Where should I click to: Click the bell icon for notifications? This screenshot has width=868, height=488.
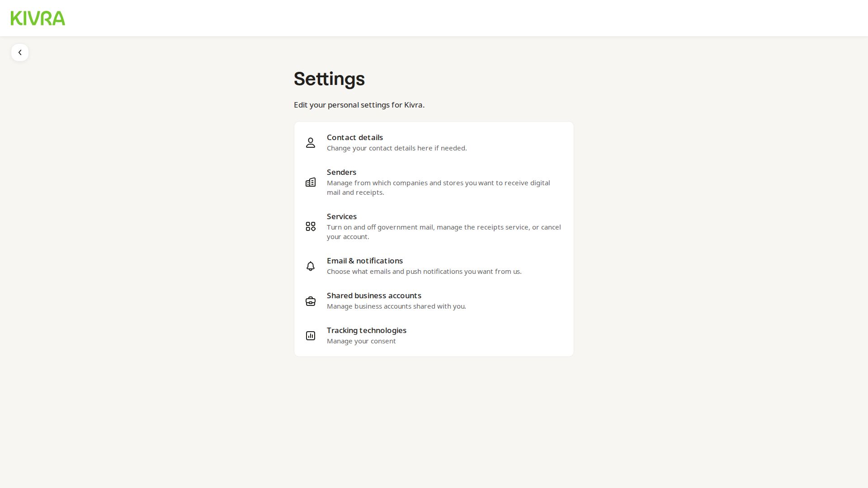tap(311, 266)
